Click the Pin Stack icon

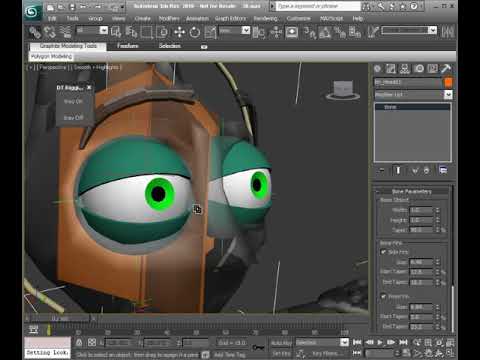(x=382, y=171)
